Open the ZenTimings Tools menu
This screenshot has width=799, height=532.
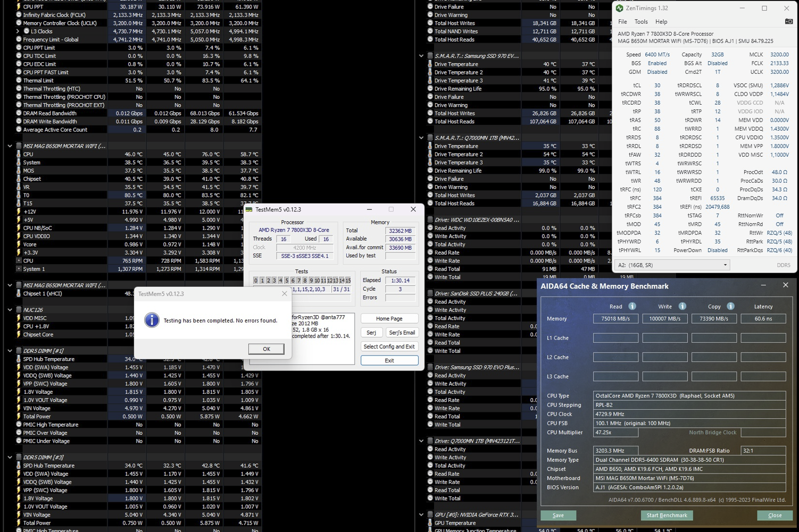click(641, 22)
